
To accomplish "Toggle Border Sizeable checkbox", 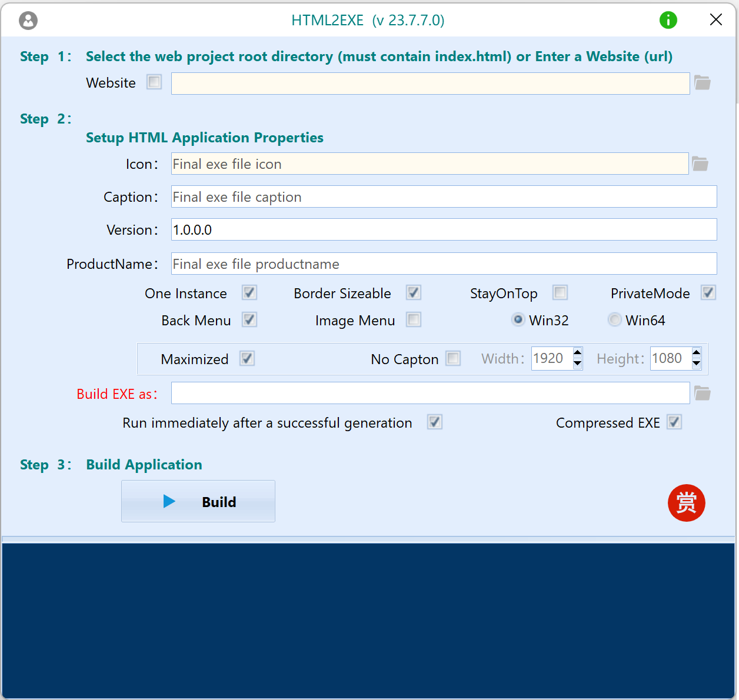I will [x=414, y=292].
